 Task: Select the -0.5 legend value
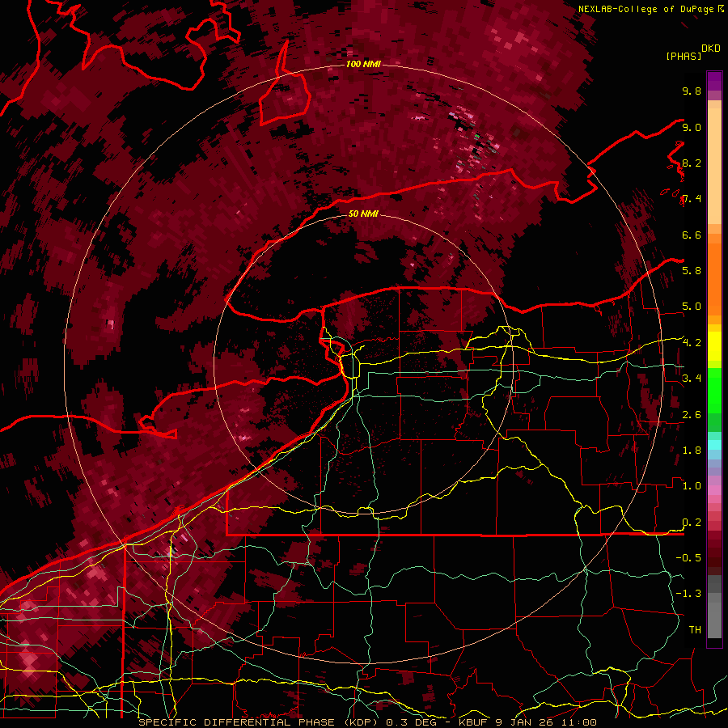(688, 557)
